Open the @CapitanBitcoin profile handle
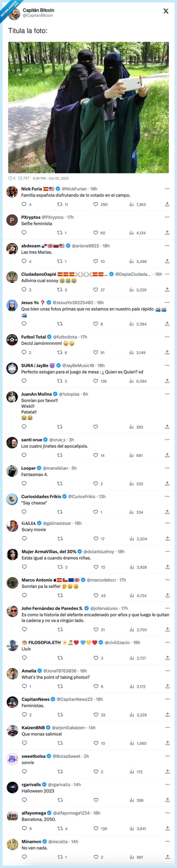Viewport: 177px width, 868px height. [x=37, y=15]
